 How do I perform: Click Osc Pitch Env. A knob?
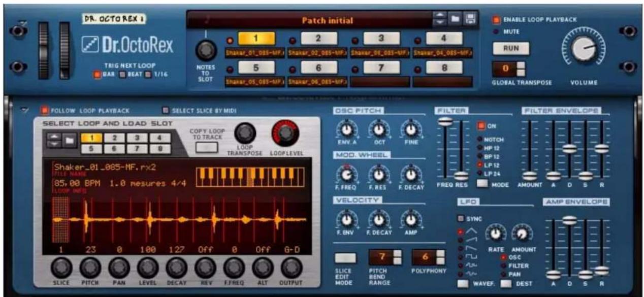[x=346, y=128]
